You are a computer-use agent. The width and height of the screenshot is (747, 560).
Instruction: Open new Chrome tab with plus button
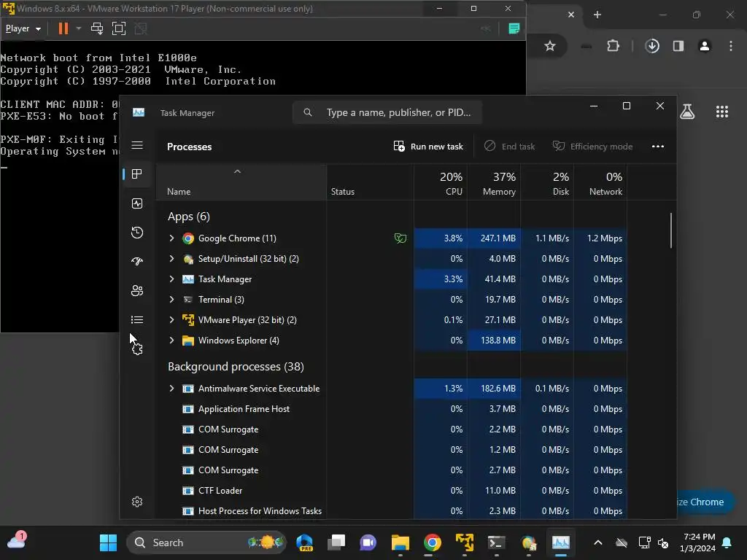click(597, 15)
